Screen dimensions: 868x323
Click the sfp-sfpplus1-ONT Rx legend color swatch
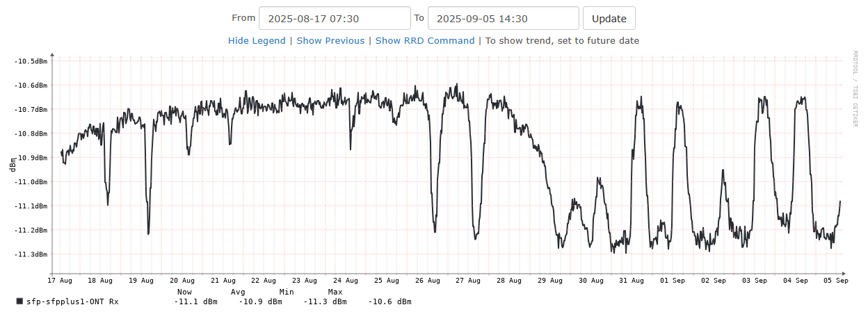pos(19,301)
